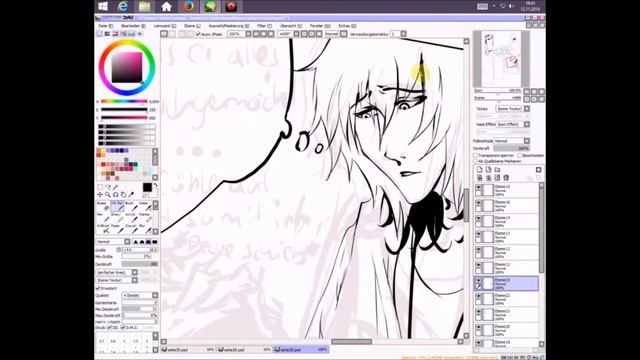Open Firefox from the Windows taskbar
The width and height of the screenshot is (640, 360).
coord(188,7)
